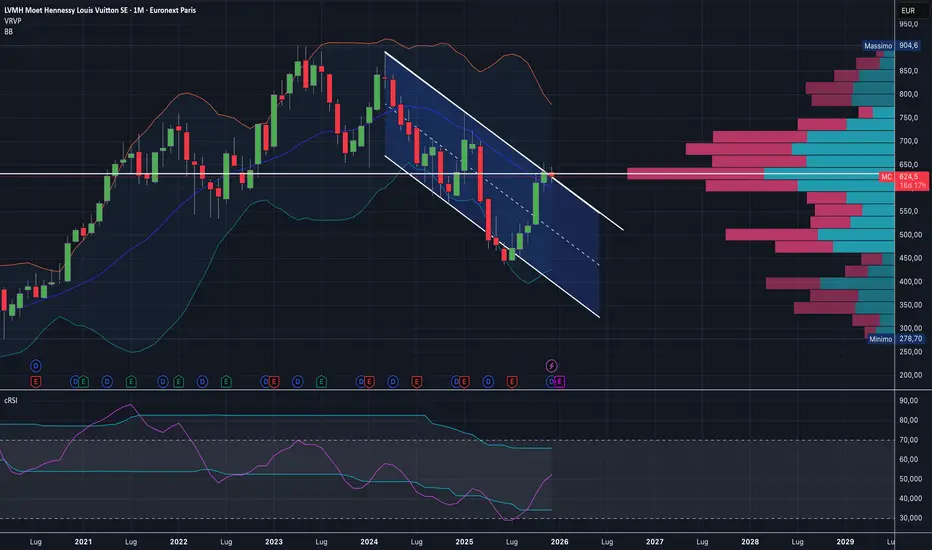Click the red earnings E marker at Lug 2025
The image size is (932, 550).
[512, 382]
